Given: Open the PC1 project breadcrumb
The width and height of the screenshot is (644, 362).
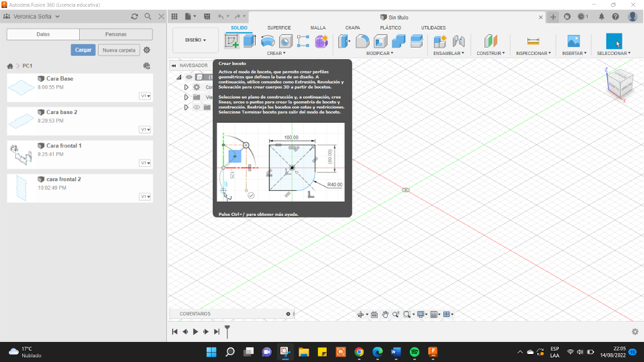Looking at the screenshot, I should pos(27,65).
